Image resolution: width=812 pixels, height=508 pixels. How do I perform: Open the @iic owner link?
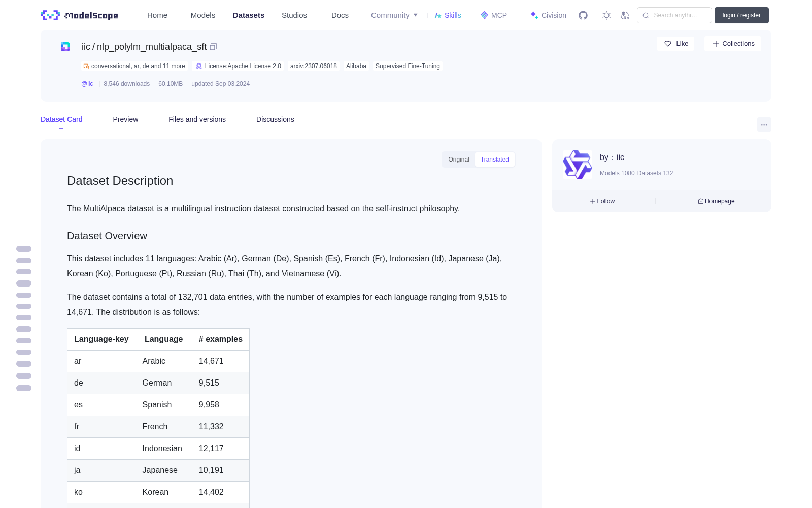click(x=87, y=84)
